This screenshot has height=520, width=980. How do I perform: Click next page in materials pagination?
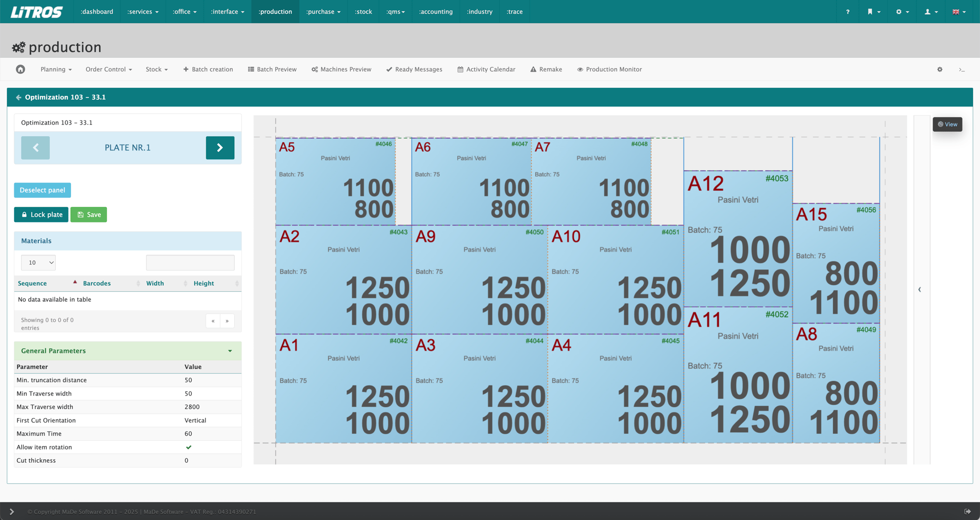[x=227, y=321]
